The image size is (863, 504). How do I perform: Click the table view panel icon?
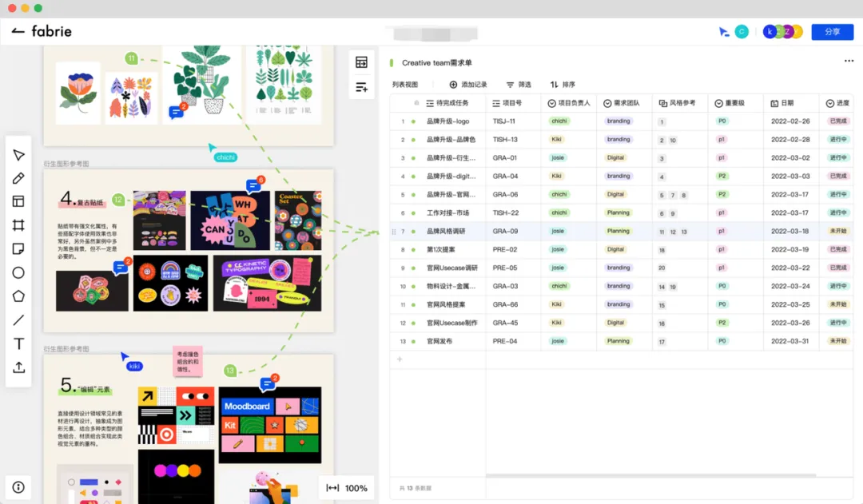point(362,62)
